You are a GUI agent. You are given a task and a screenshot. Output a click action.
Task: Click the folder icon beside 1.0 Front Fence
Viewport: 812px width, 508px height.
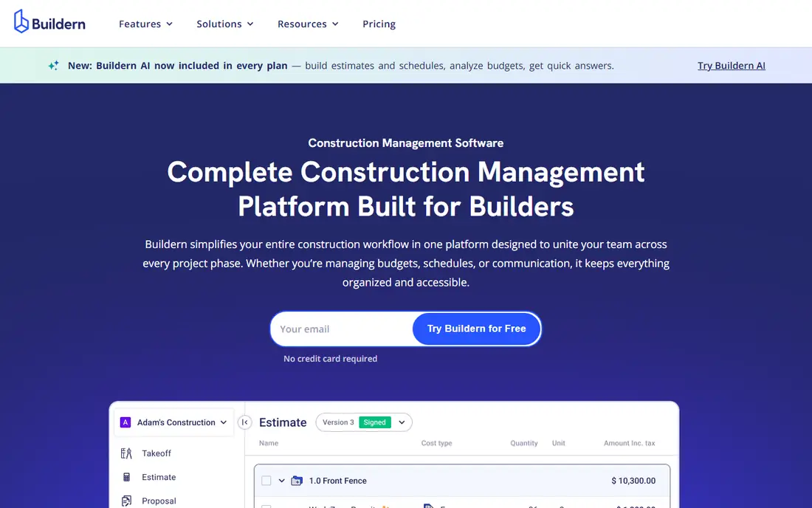click(297, 481)
